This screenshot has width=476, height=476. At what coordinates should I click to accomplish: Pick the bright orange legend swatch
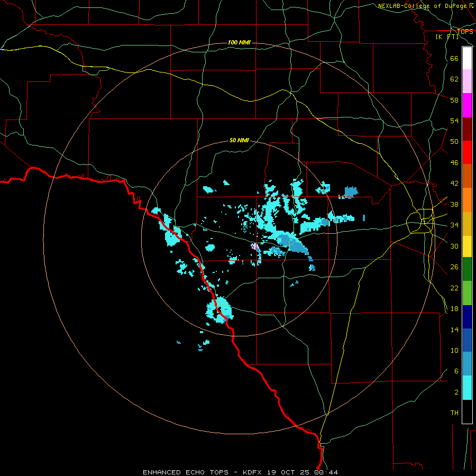coord(467,200)
